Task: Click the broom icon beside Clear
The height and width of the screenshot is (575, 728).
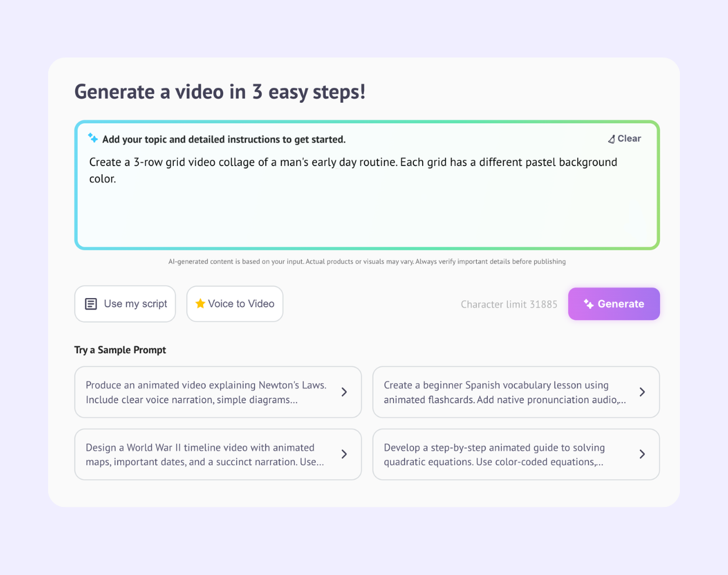Action: [611, 139]
